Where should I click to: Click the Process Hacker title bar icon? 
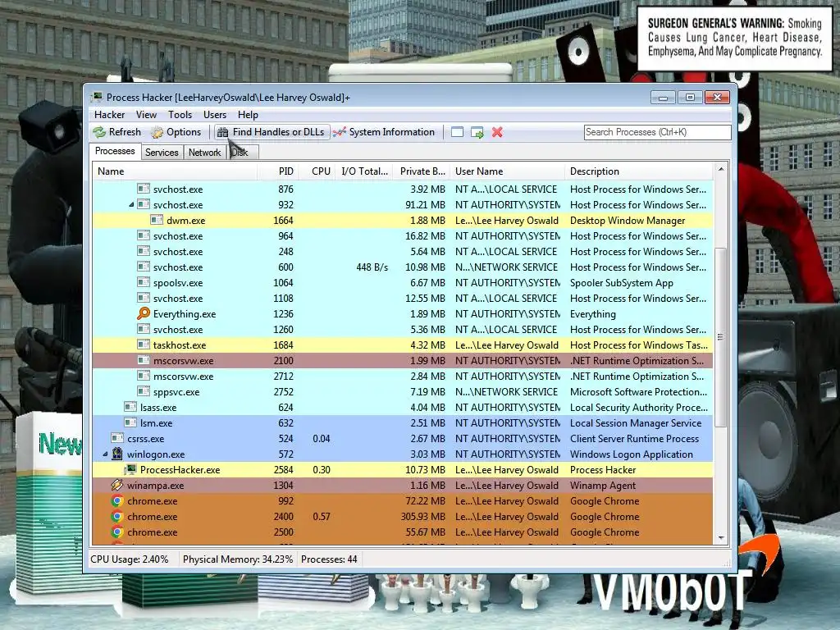tap(97, 97)
